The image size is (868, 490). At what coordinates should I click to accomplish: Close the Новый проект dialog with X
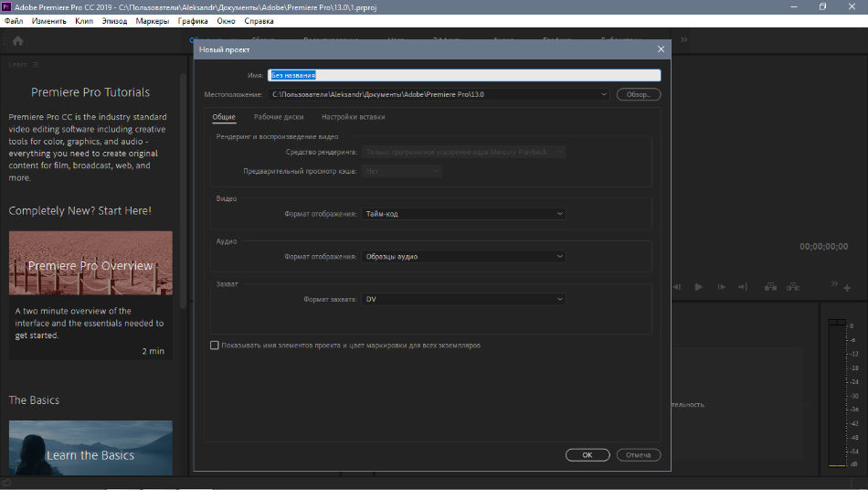click(x=661, y=49)
